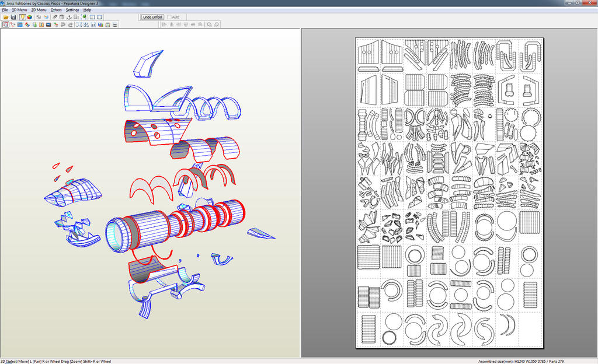The image size is (598, 364).
Task: Click the orange panel tool icon
Action: coord(41,24)
